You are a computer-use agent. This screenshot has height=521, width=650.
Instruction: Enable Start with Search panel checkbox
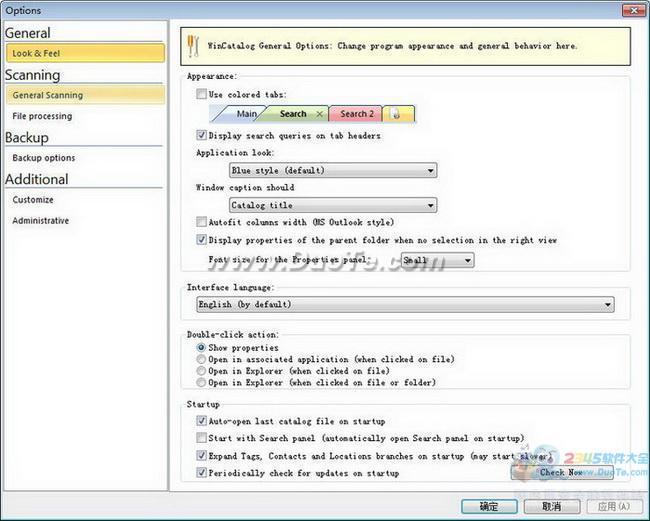(x=201, y=438)
